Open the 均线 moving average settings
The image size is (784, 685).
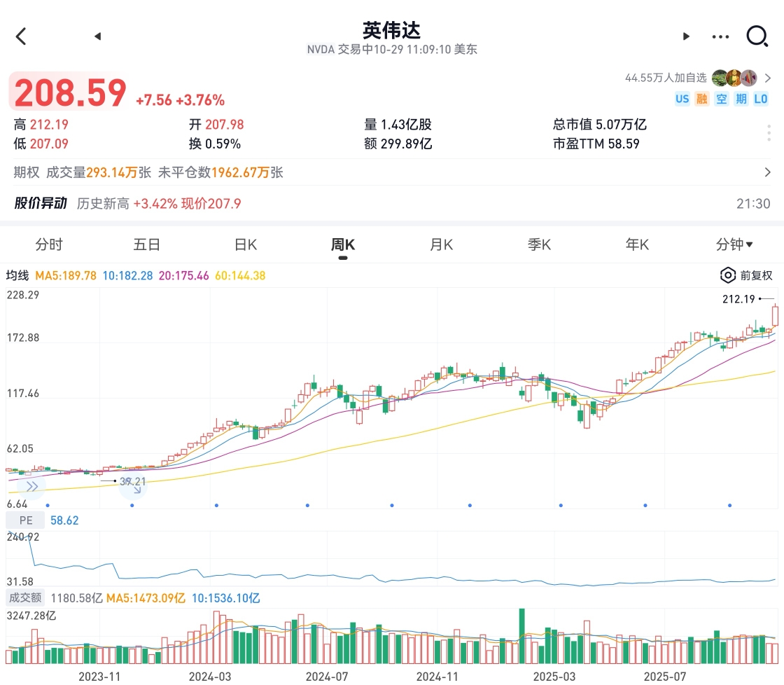[17, 276]
